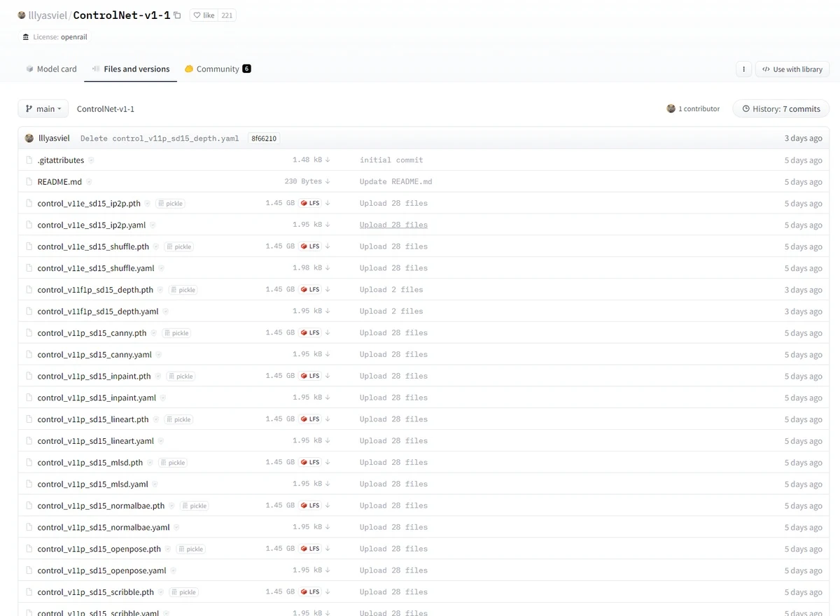
Task: Click pickle badge for control_v11e_sd15_shuffle.pth
Action: click(179, 247)
